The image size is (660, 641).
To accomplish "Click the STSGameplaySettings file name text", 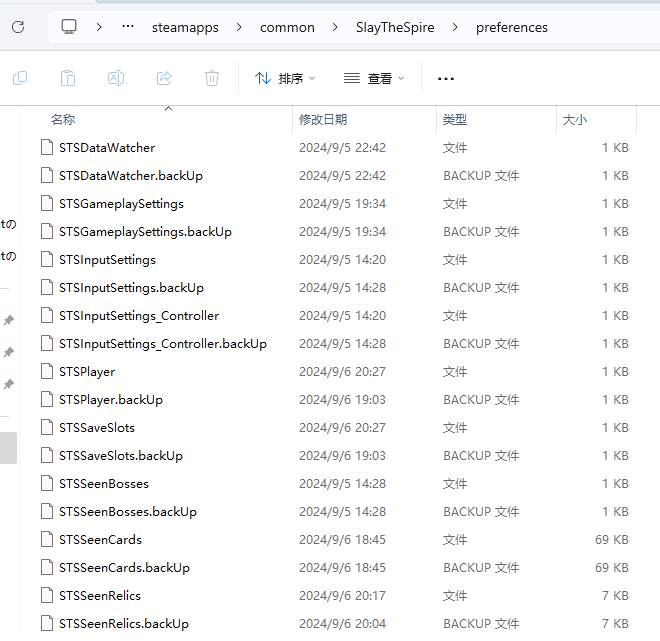I will pyautogui.click(x=121, y=204).
